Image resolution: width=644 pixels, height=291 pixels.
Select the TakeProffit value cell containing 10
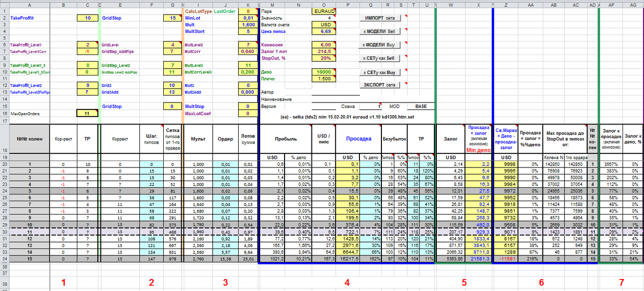pyautogui.click(x=88, y=18)
